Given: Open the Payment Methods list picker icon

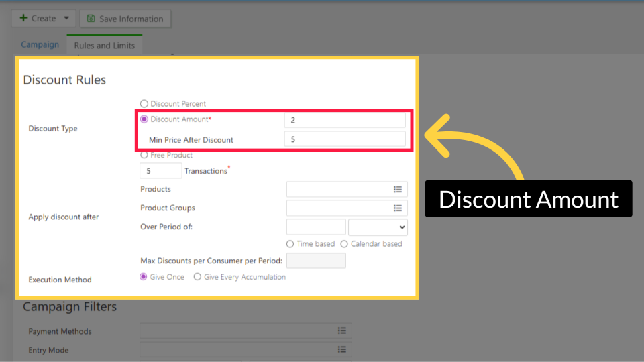Looking at the screenshot, I should 341,330.
